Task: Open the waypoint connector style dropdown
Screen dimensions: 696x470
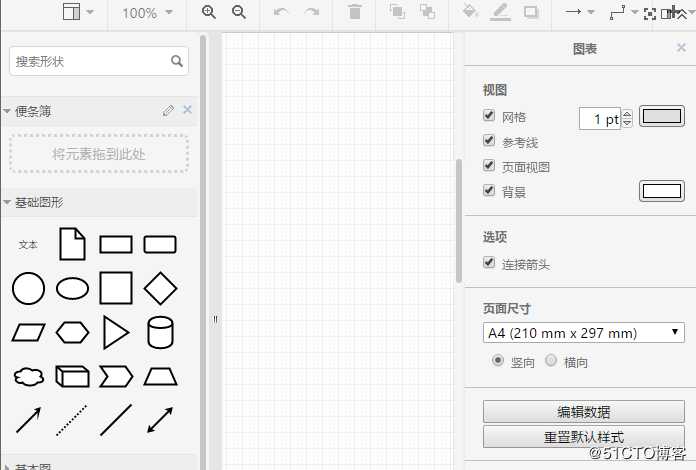Action: [623, 12]
